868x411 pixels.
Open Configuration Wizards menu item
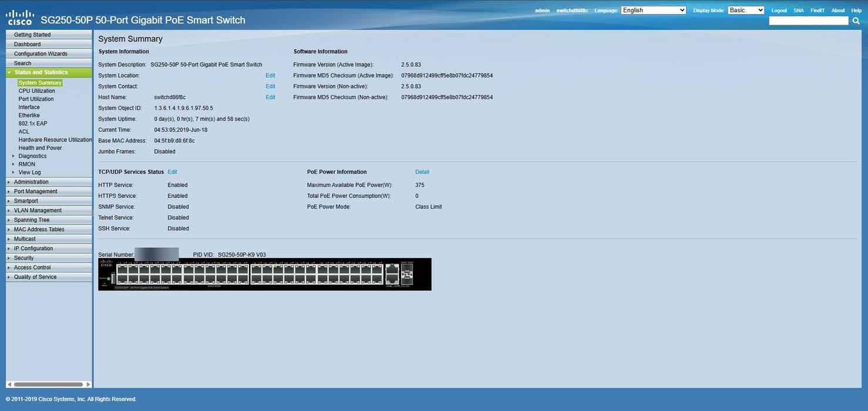tap(49, 53)
